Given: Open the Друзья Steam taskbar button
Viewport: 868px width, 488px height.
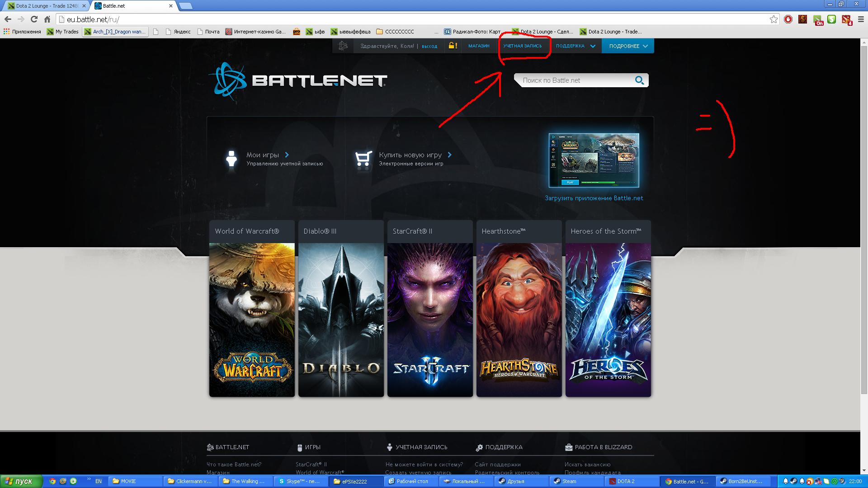Looking at the screenshot, I should (522, 481).
